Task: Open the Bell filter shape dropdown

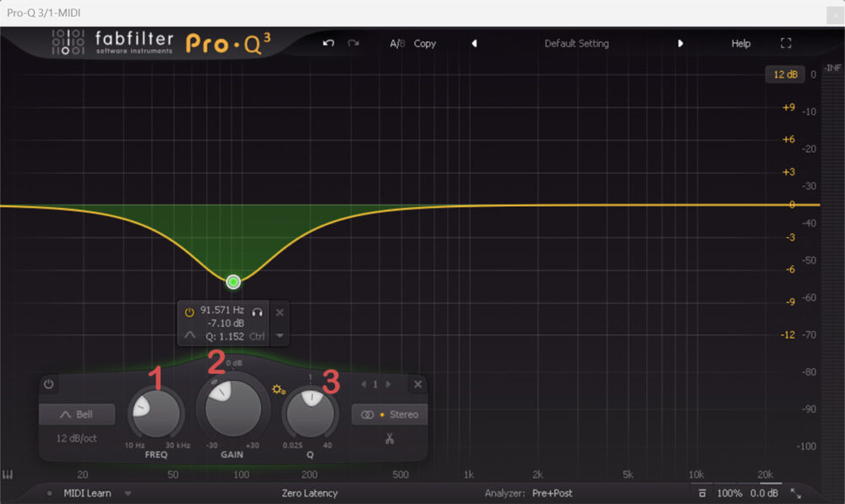Action: (x=77, y=414)
